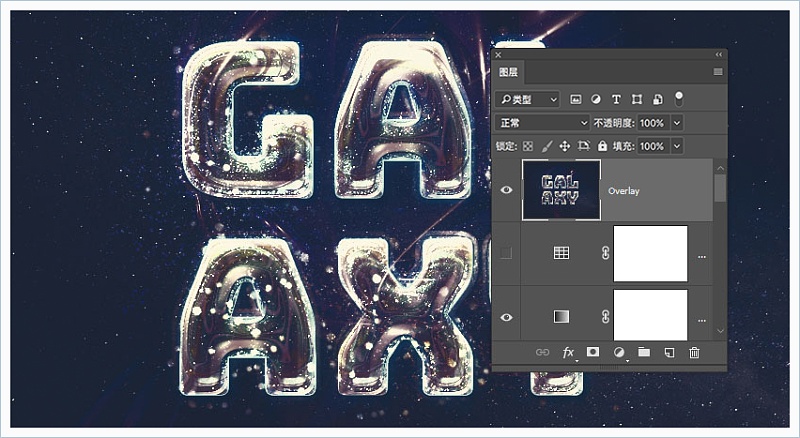Screen dimensions: 800x438
Task: Filter layers by type (T) icon
Action: click(616, 99)
